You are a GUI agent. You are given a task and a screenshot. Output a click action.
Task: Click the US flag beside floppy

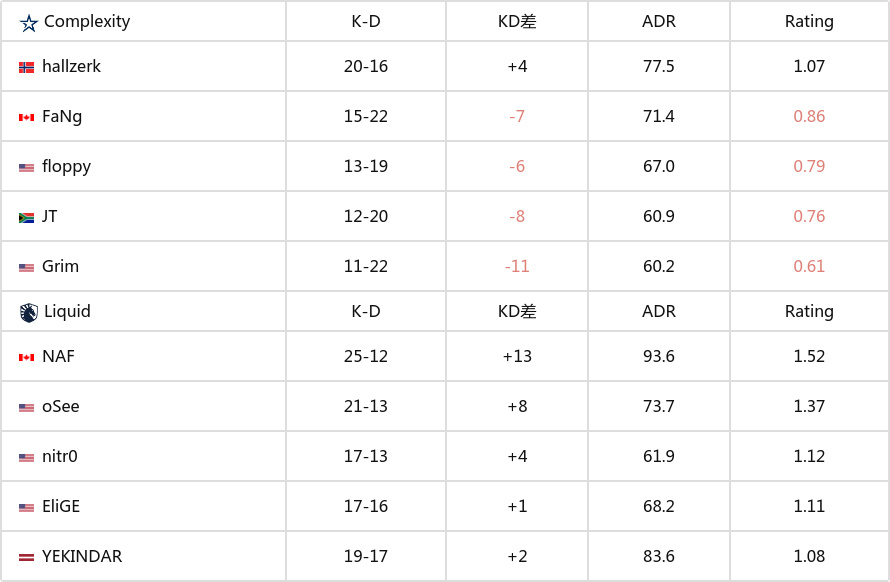pyautogui.click(x=26, y=168)
